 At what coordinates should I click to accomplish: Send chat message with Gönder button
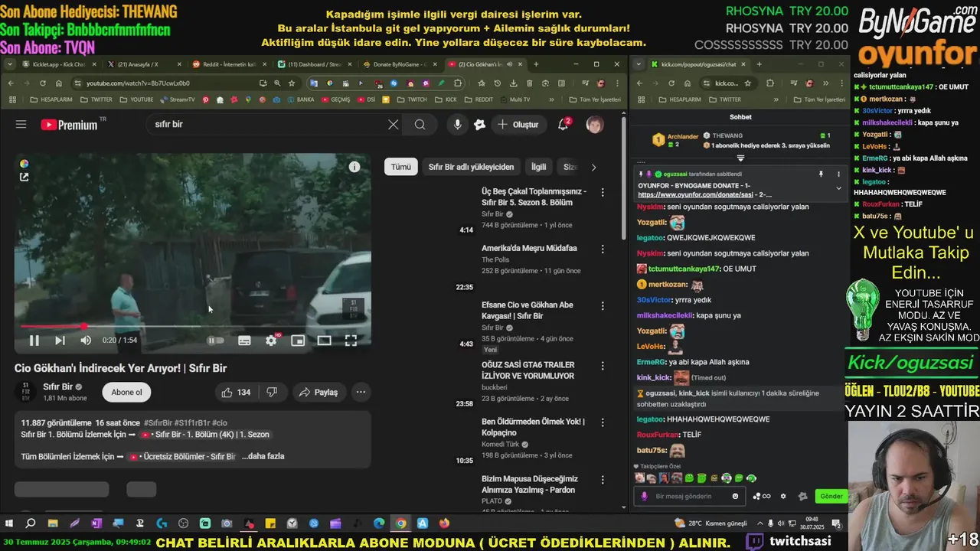pyautogui.click(x=831, y=496)
